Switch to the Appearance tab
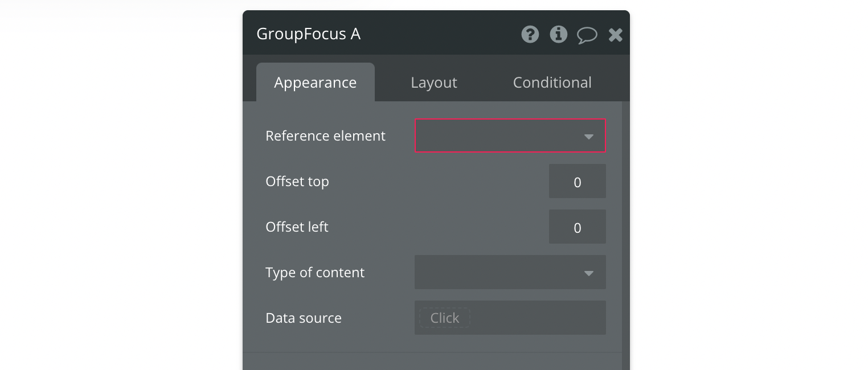The width and height of the screenshot is (868, 370). (x=316, y=82)
